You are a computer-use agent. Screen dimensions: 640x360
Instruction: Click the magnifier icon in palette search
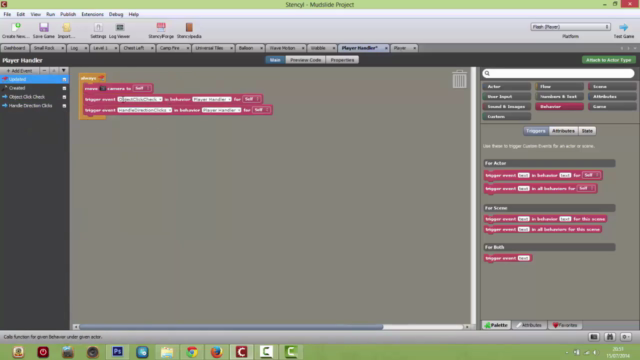[487, 73]
